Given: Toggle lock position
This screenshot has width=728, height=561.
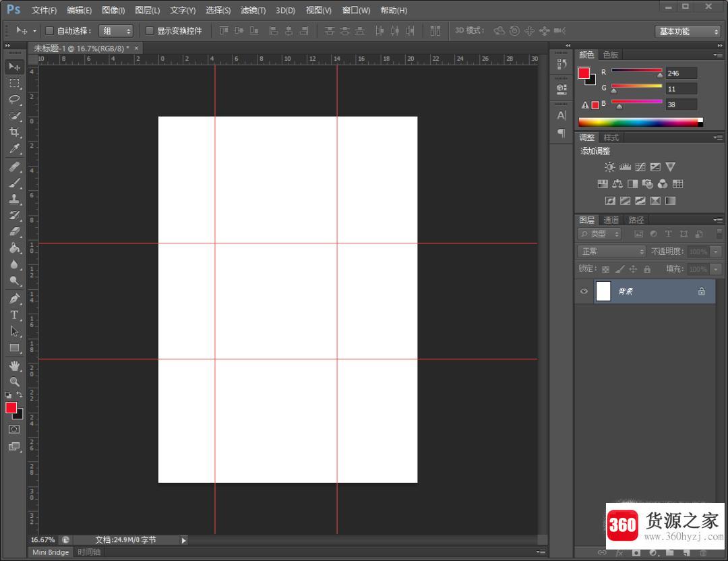Looking at the screenshot, I should coord(633,269).
